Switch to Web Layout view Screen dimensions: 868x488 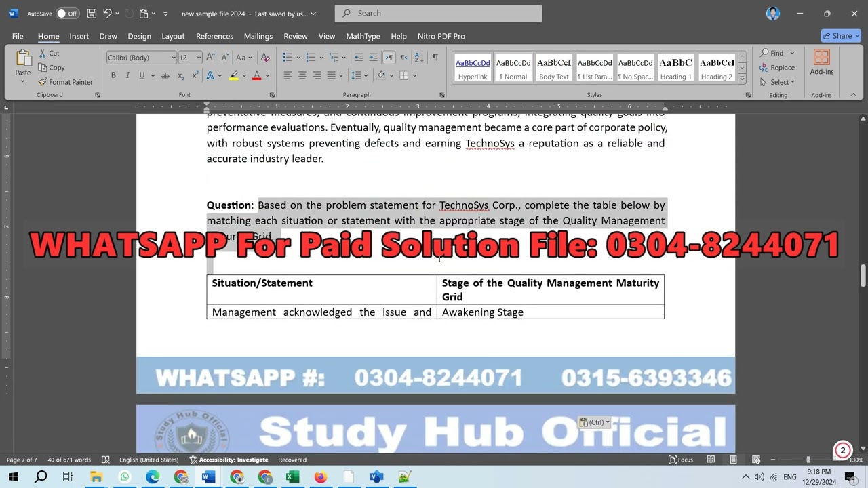(756, 460)
